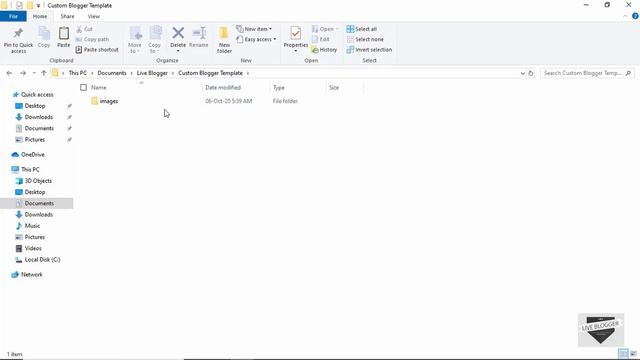640x360 pixels.
Task: Switch to the View ribbon tab
Action: point(93,16)
